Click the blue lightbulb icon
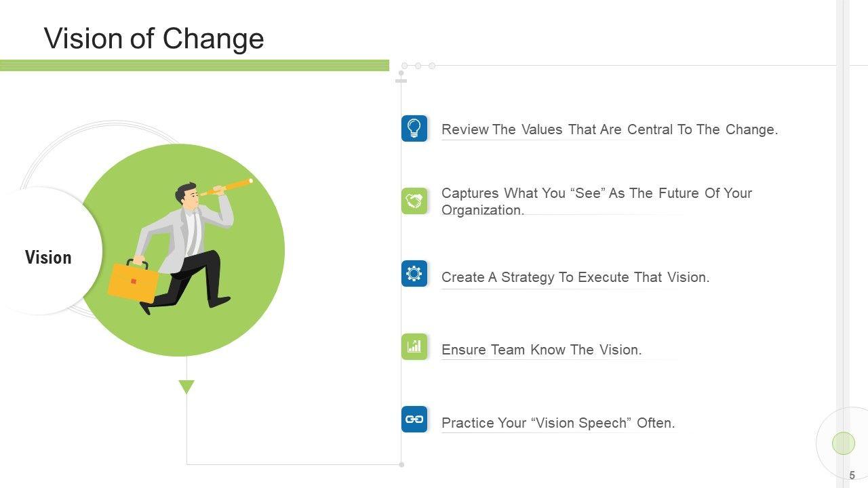The image size is (868, 488). tap(414, 128)
